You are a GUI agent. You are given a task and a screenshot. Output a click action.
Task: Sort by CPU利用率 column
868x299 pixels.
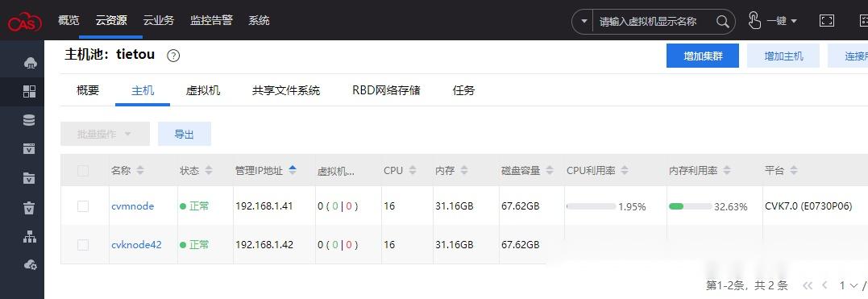pos(625,171)
